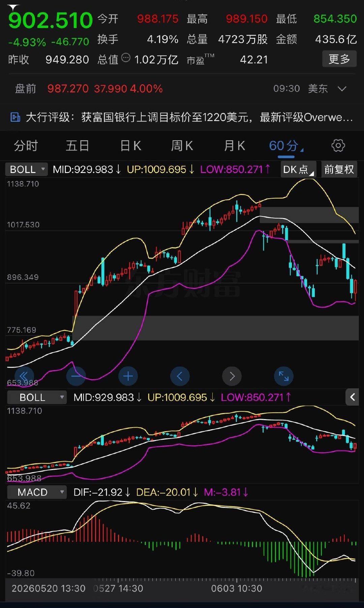Tap the 最高 value 989.150
The width and height of the screenshot is (364, 608).
tap(247, 19)
